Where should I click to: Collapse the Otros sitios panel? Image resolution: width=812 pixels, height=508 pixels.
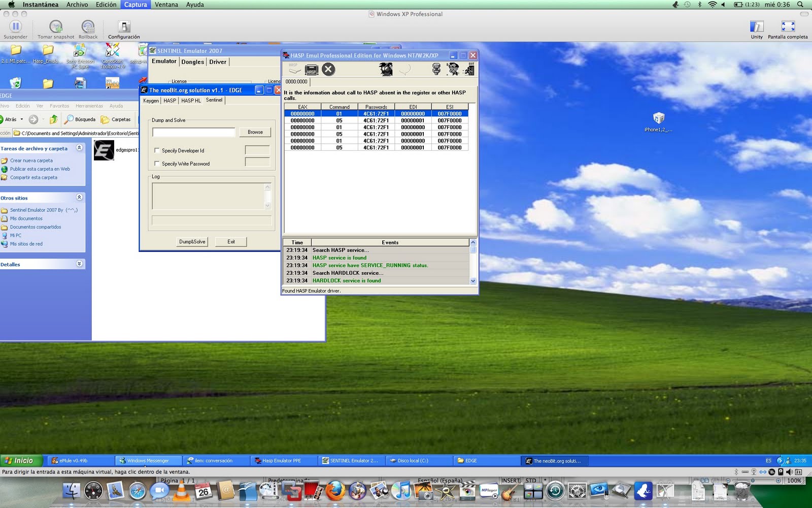(79, 197)
